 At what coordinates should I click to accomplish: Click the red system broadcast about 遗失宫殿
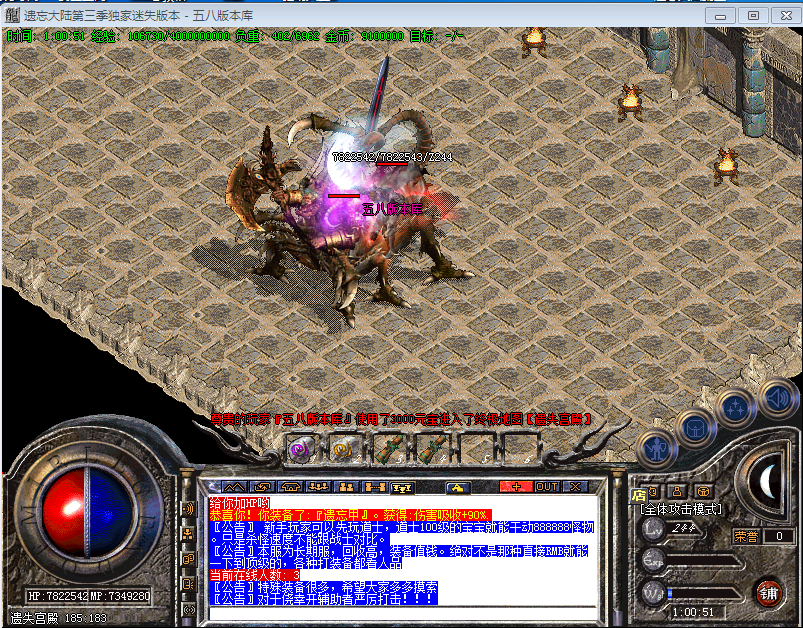coord(401,419)
